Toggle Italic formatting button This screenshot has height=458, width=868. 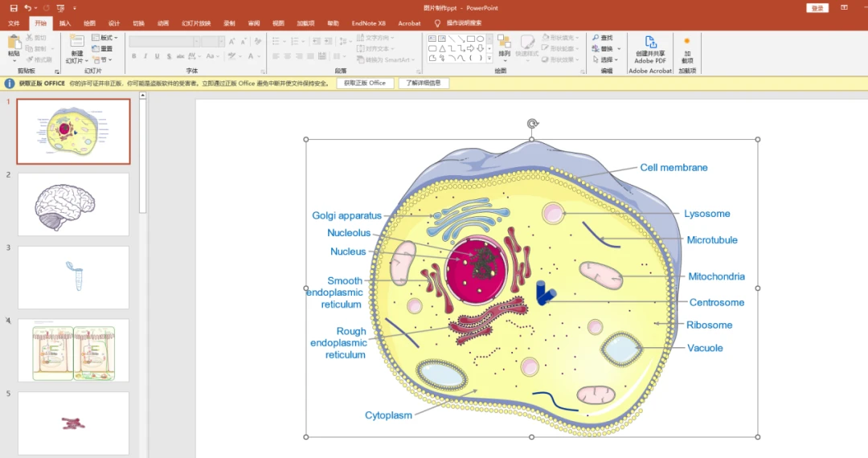click(145, 56)
